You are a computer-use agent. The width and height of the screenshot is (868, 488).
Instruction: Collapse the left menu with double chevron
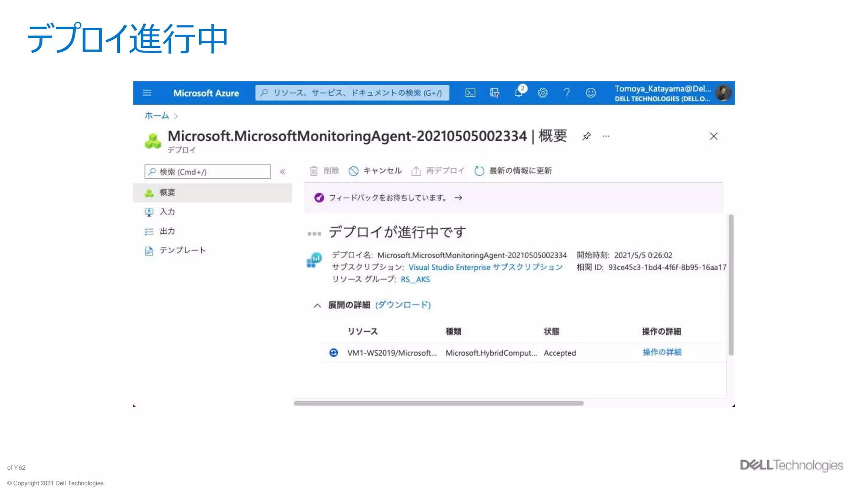pos(283,172)
